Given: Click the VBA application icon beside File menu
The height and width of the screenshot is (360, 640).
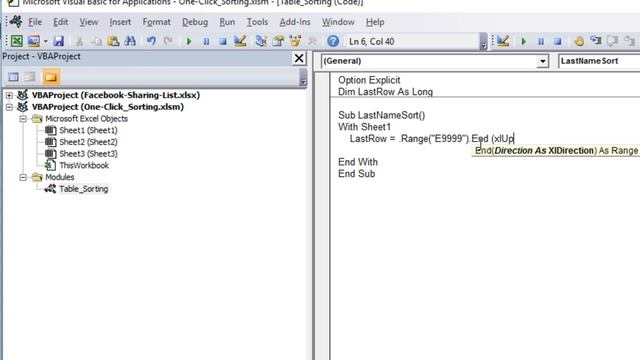Looking at the screenshot, I should click(16, 22).
